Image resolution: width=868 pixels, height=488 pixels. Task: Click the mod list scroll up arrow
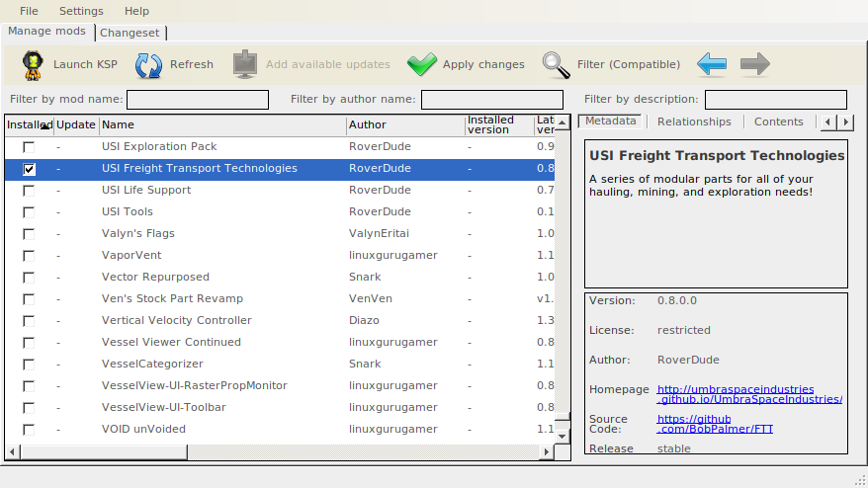click(562, 122)
